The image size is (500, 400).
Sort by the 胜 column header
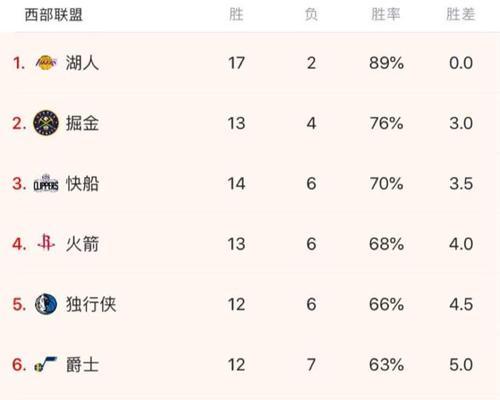pos(236,15)
